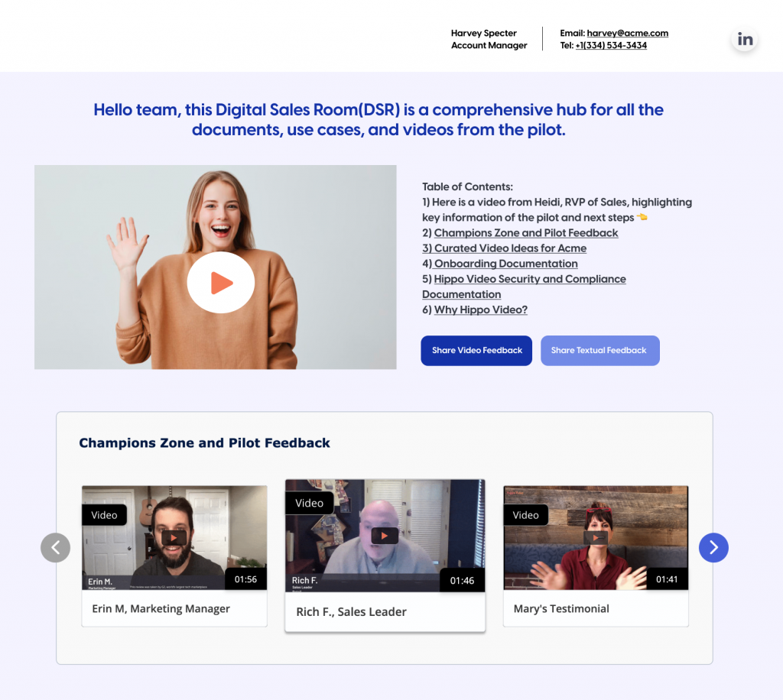Call the +1(334) 534-3434 telephone link
Screen dimensions: 783x700
pos(611,45)
